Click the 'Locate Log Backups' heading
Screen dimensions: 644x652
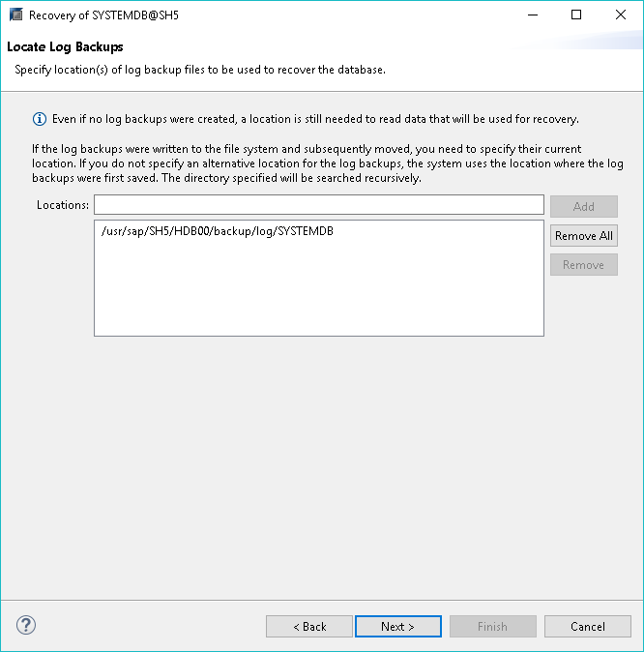tap(65, 47)
